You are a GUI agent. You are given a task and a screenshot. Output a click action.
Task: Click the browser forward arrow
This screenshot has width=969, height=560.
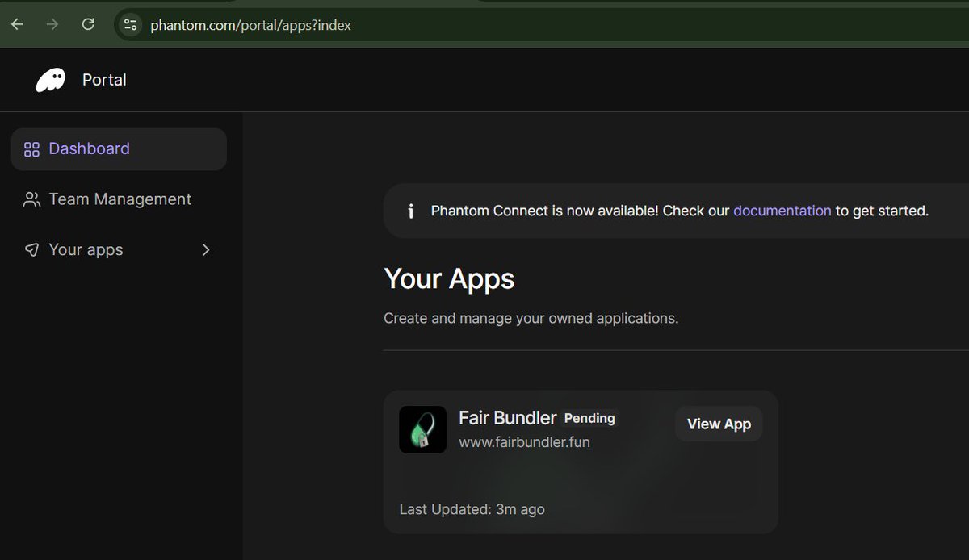52,24
